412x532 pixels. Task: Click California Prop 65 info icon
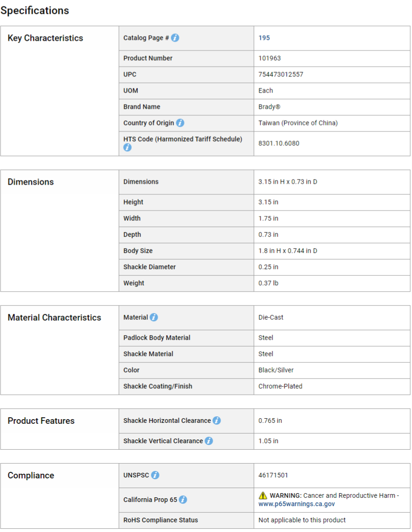[x=183, y=500]
